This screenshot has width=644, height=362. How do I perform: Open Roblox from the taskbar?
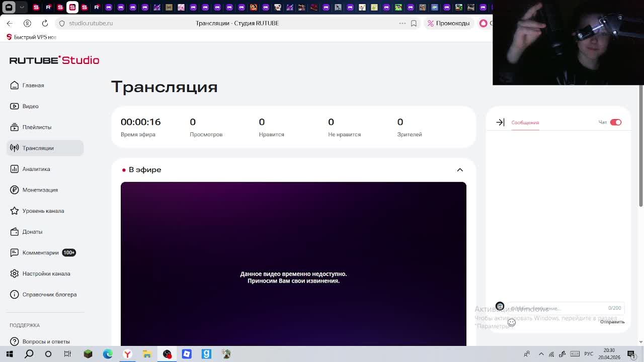(187, 354)
